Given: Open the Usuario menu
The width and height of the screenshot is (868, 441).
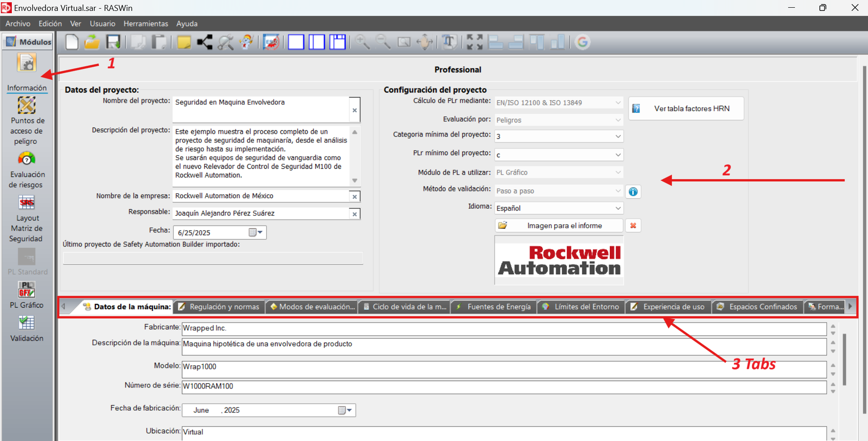Looking at the screenshot, I should [103, 24].
